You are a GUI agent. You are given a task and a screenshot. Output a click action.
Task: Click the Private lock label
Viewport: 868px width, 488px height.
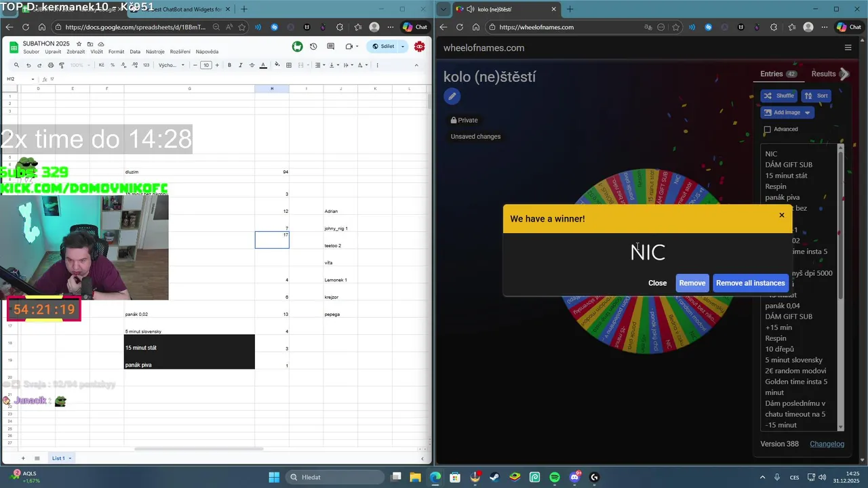pyautogui.click(x=465, y=120)
